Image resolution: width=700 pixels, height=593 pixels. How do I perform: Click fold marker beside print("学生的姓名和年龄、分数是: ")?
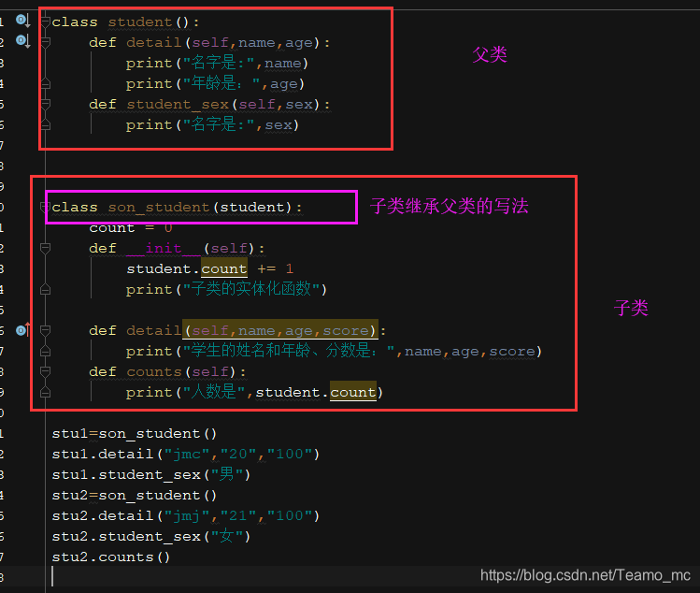coord(46,352)
